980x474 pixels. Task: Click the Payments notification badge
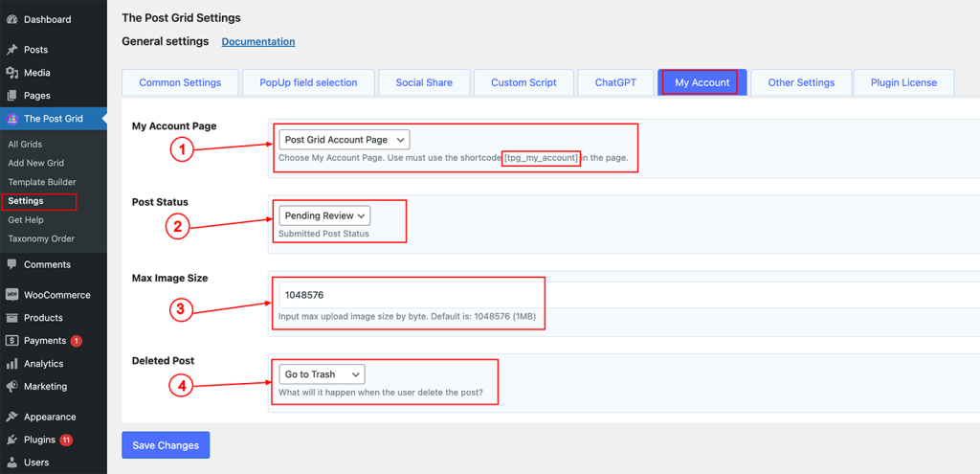coord(77,341)
